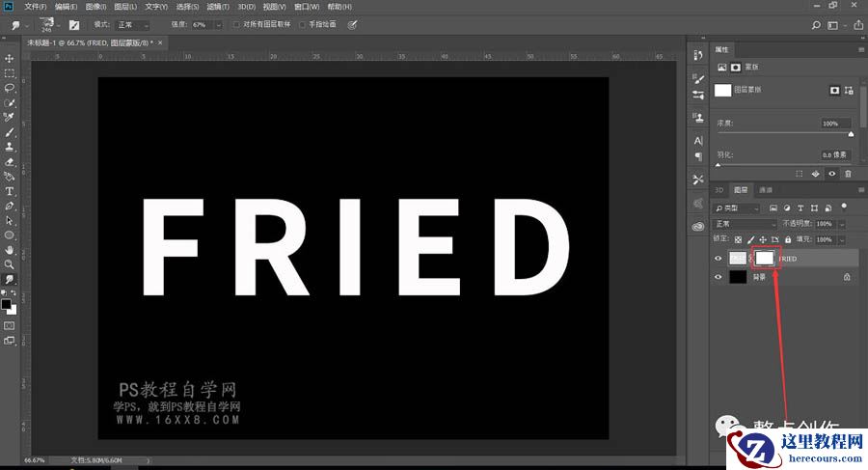Open the File menu (文件)

coord(36,7)
